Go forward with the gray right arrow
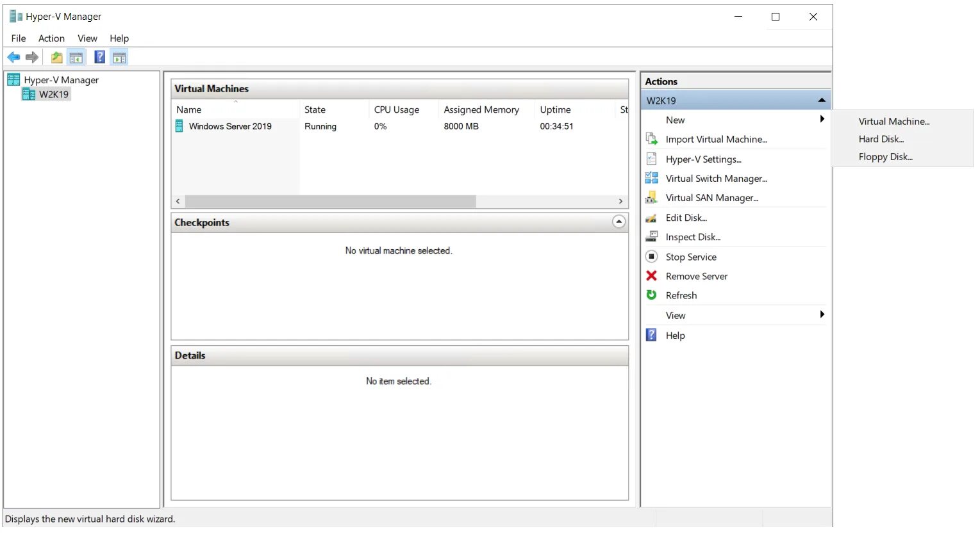Screen dimensions: 980x536 (32, 58)
